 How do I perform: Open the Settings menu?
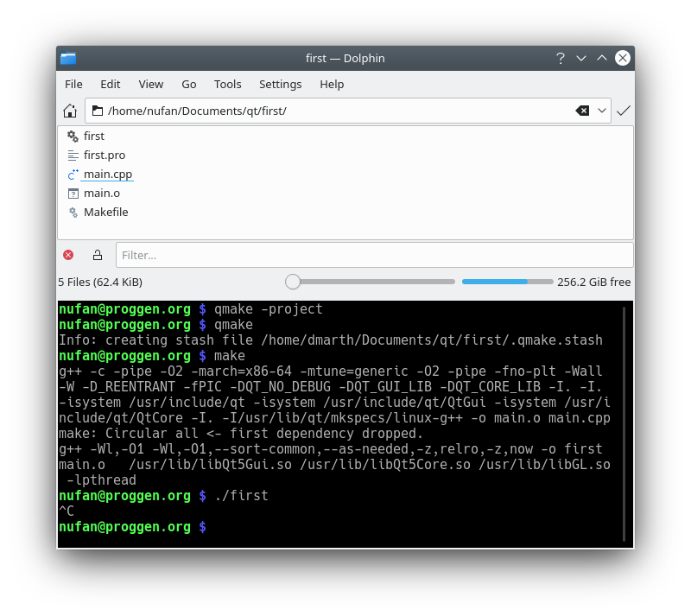click(280, 84)
